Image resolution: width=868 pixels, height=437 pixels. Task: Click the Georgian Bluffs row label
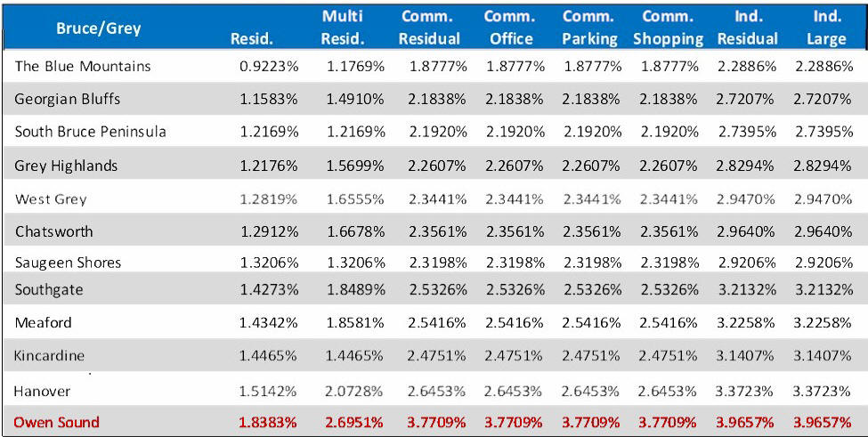coord(68,99)
